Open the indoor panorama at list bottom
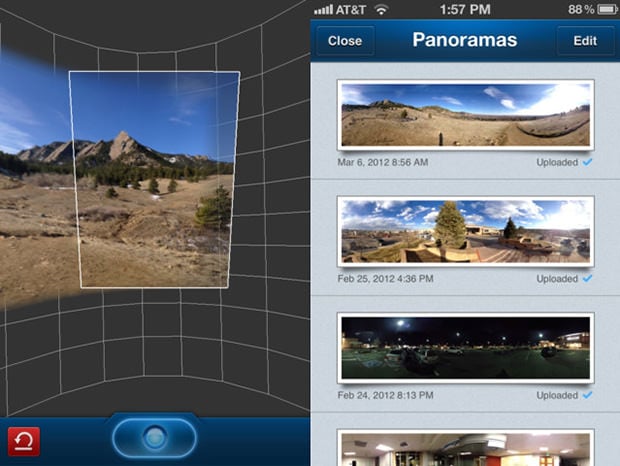The height and width of the screenshot is (466, 620). pos(466,448)
